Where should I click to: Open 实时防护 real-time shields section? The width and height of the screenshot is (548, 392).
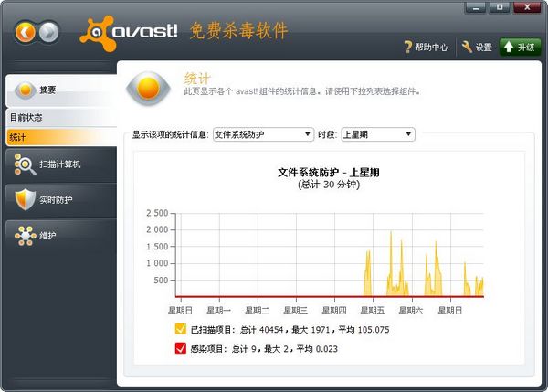tap(61, 200)
